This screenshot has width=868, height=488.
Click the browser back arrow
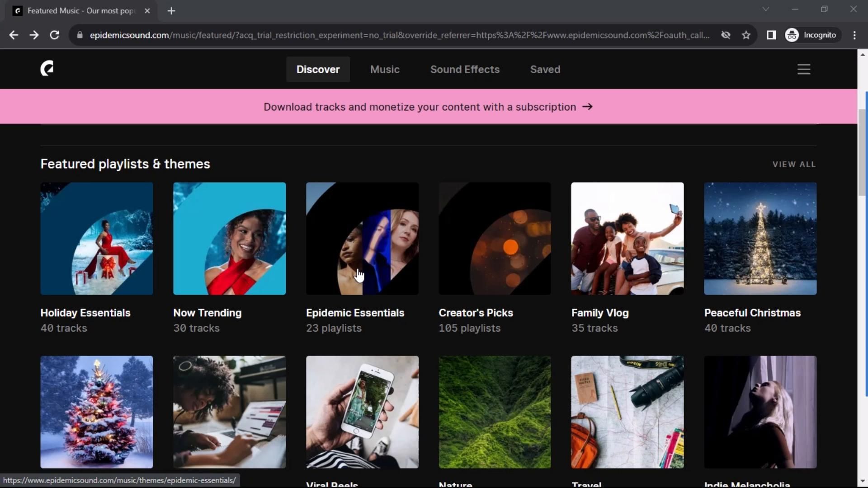coord(14,35)
